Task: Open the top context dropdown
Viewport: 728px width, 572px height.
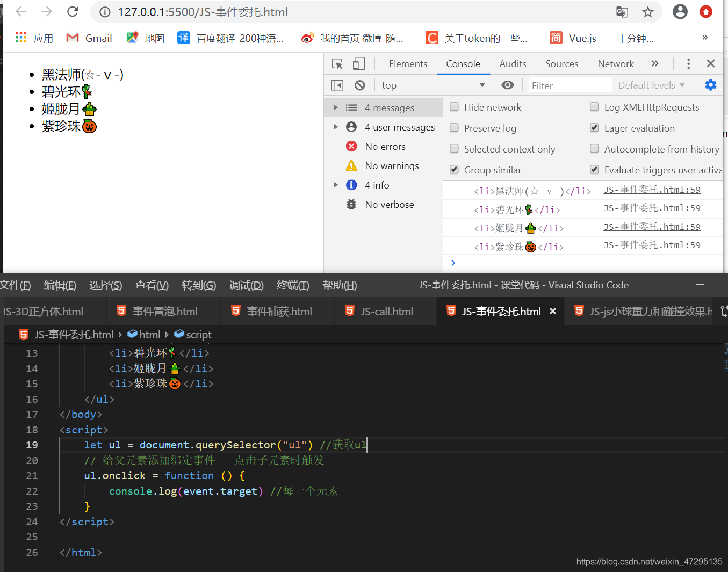Action: click(x=433, y=85)
